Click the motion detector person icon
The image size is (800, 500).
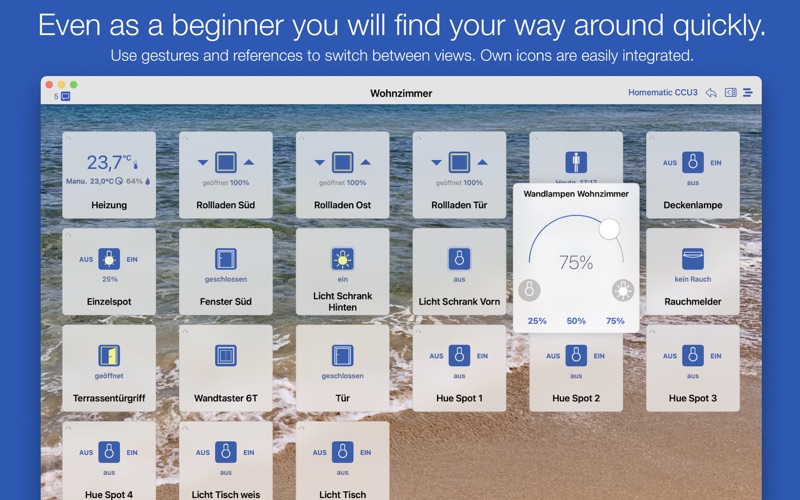[576, 162]
